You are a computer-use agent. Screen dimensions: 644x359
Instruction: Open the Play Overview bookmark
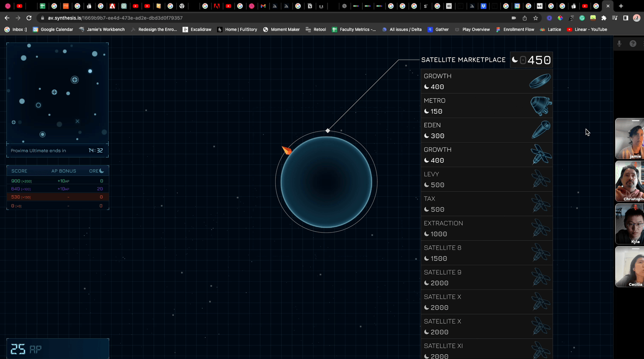(472, 29)
